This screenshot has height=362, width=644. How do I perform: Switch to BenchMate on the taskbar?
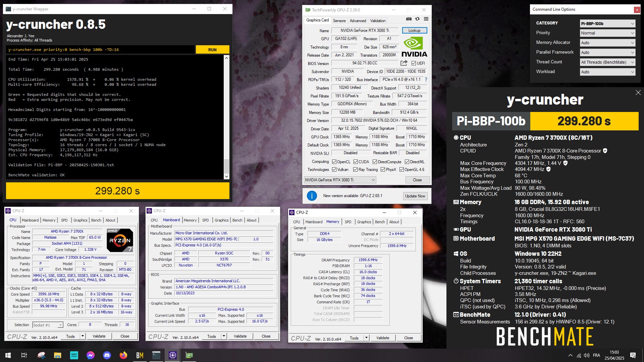tap(140, 355)
